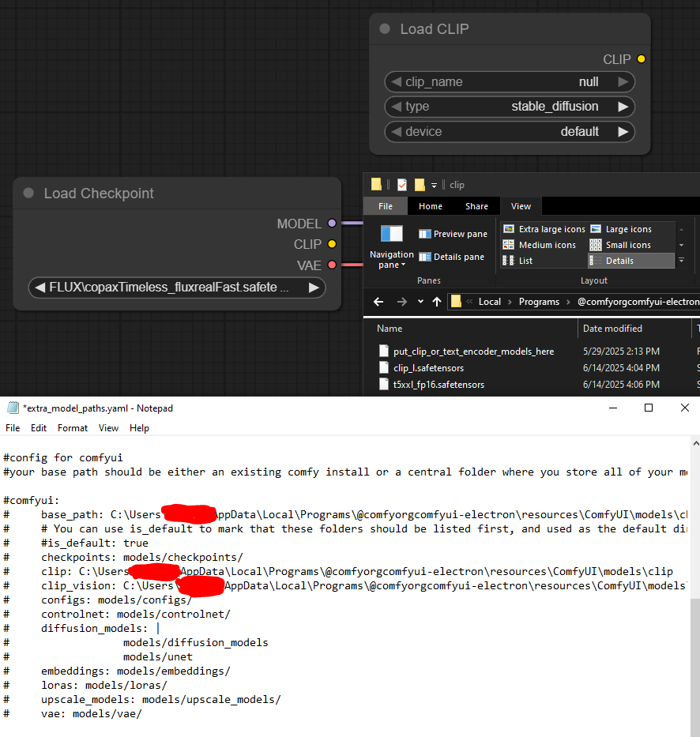Choose previous type with left arrow
The height and width of the screenshot is (737, 700).
[397, 106]
